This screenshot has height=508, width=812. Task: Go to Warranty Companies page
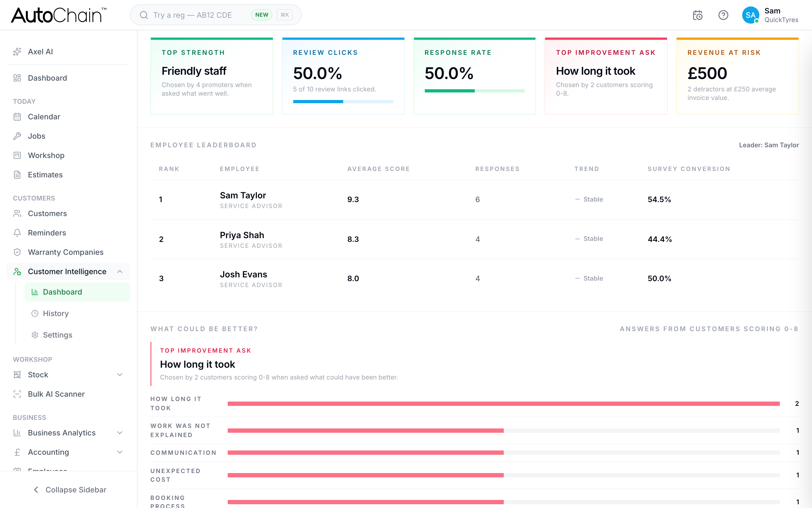click(68, 252)
